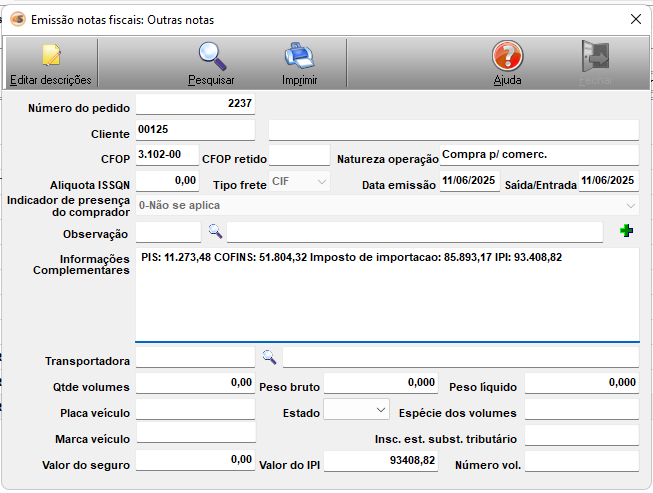Image resolution: width=653 pixels, height=493 pixels.
Task: Click the Imprimir printer icon
Action: click(x=299, y=56)
